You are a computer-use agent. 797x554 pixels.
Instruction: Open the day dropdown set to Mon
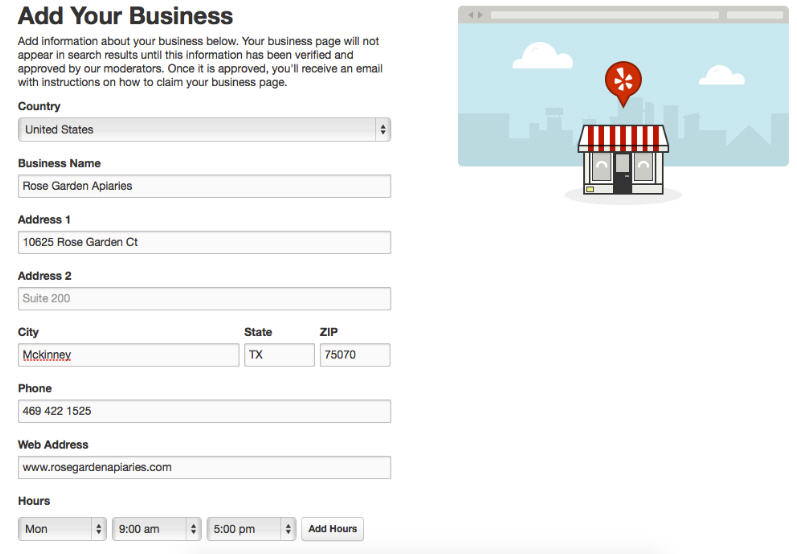[x=62, y=529]
